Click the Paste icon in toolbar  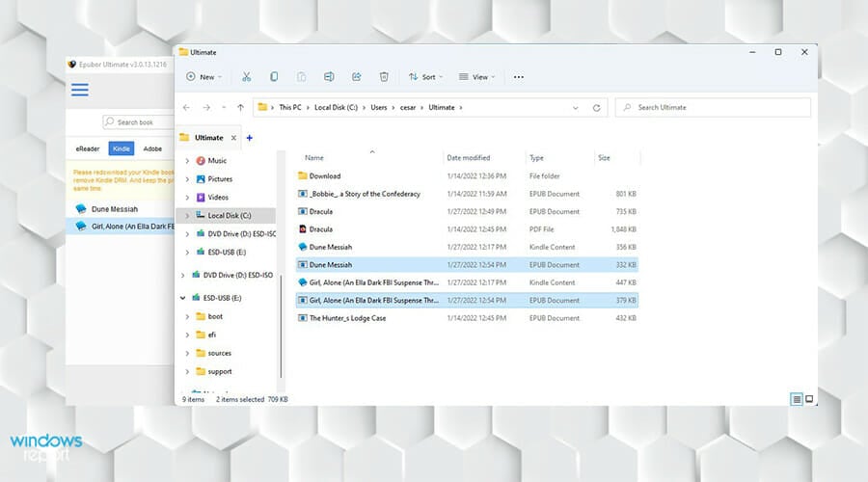301,77
